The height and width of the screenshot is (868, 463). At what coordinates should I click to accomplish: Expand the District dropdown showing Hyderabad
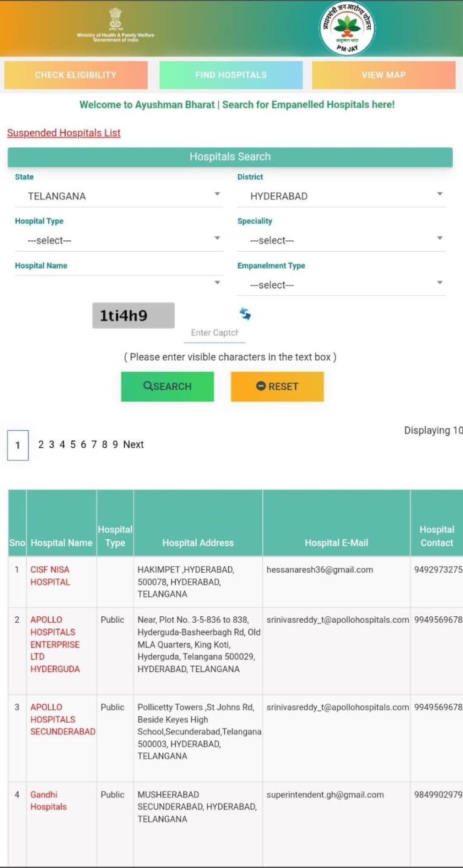[x=341, y=196]
